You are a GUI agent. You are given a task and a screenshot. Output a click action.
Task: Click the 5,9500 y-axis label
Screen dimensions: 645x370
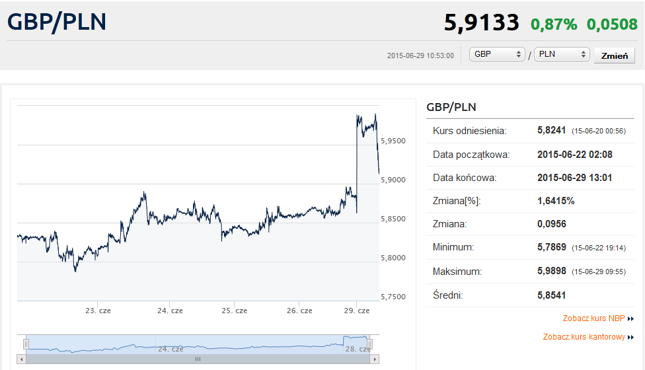click(x=393, y=141)
